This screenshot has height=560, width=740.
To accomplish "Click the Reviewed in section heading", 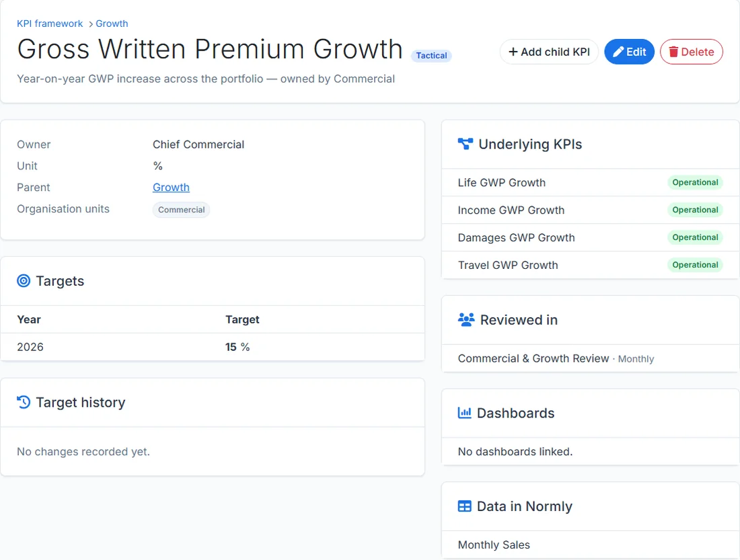I will tap(519, 320).
